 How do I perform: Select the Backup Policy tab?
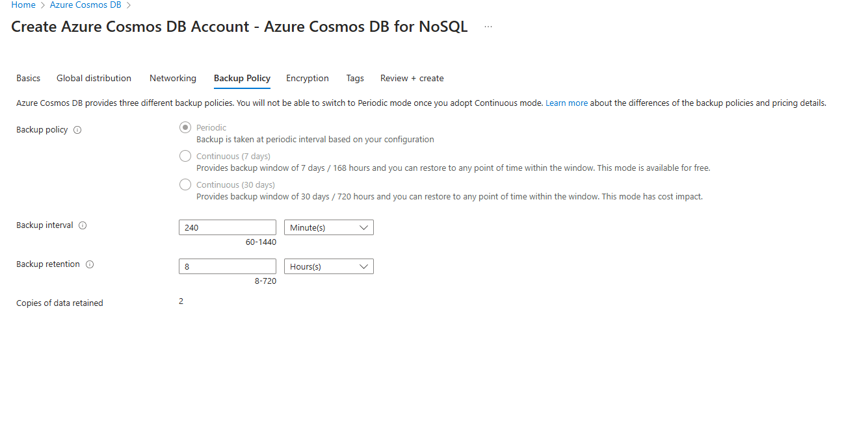tap(242, 78)
